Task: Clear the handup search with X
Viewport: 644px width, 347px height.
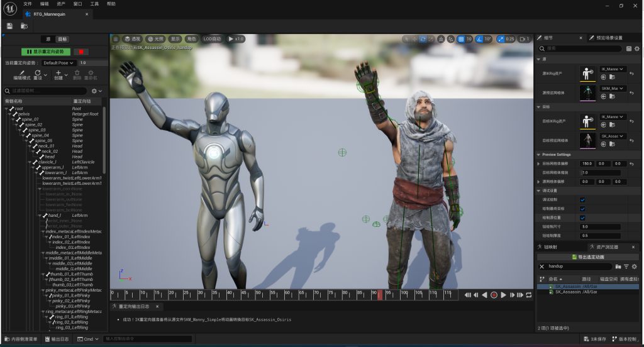Action: point(541,267)
